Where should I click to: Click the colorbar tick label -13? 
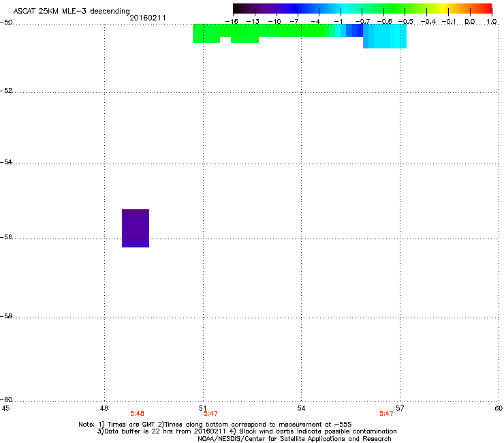tap(253, 22)
